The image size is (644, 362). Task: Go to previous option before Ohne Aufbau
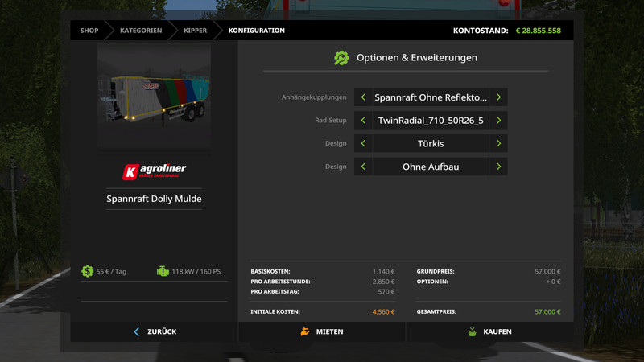click(363, 167)
